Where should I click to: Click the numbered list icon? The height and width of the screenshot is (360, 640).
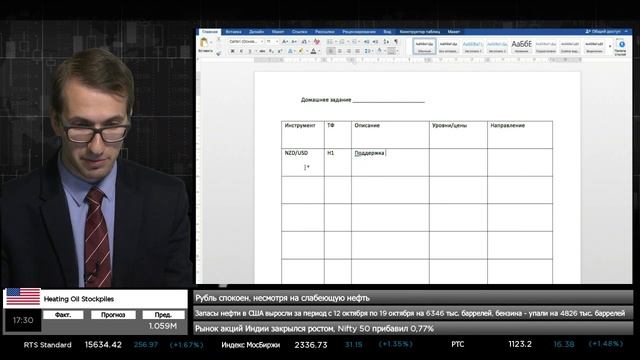(x=341, y=42)
